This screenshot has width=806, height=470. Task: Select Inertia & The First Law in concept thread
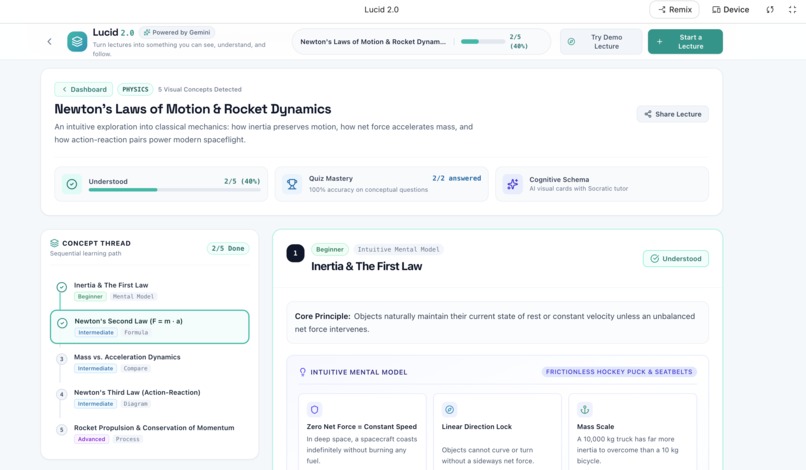click(x=150, y=291)
